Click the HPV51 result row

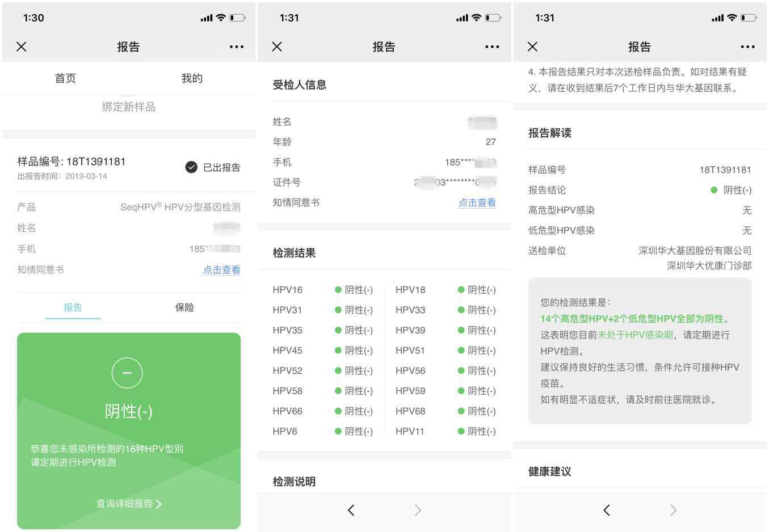tap(446, 351)
